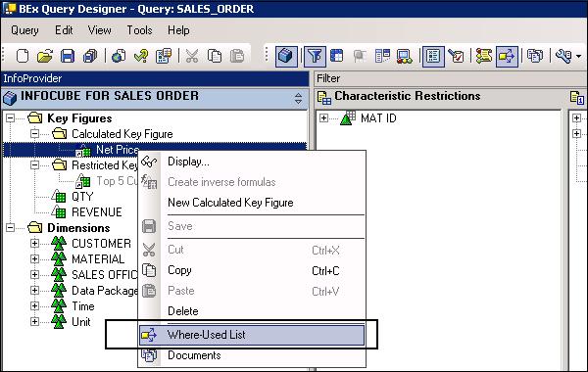588x372 pixels.
Task: Choose Delete from the context menu
Action: coord(252,311)
